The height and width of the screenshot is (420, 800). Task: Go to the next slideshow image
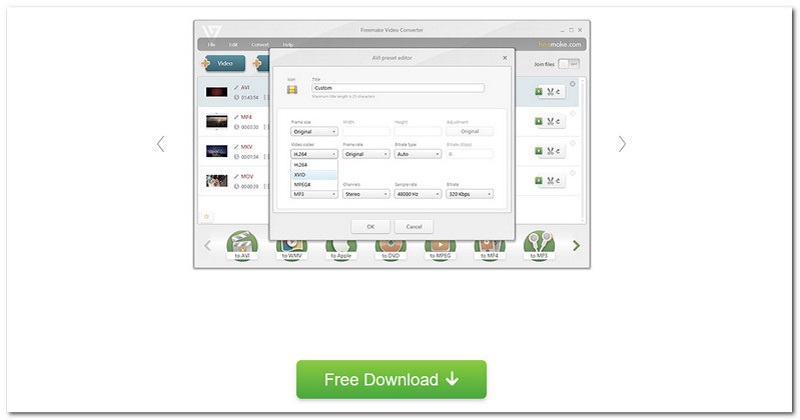622,144
